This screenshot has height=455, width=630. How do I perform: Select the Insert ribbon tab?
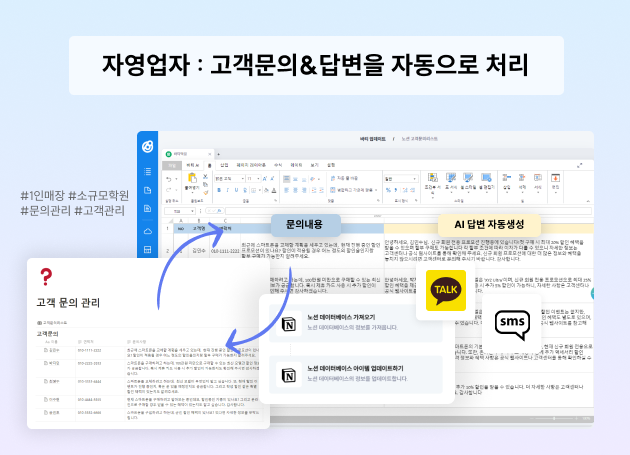click(x=224, y=165)
